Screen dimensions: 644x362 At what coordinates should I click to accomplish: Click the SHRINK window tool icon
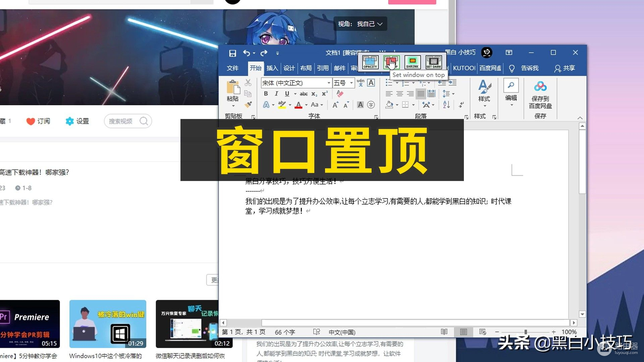click(x=412, y=62)
